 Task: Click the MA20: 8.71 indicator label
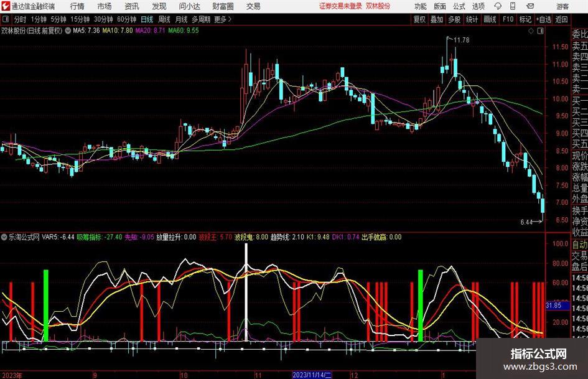pos(150,30)
